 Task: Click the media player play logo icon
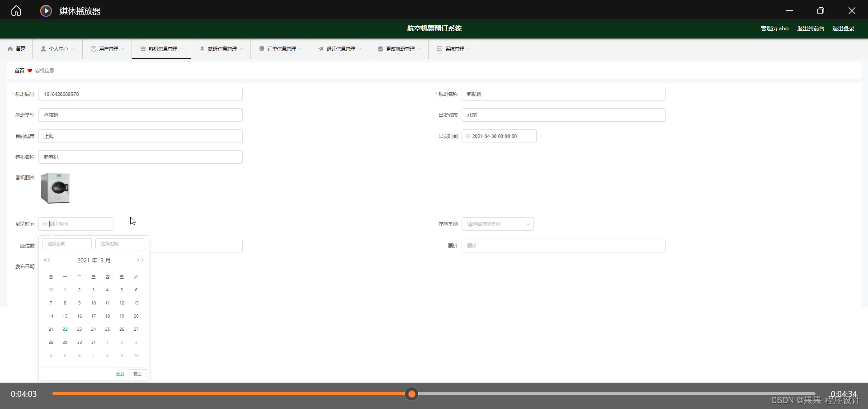(x=46, y=11)
